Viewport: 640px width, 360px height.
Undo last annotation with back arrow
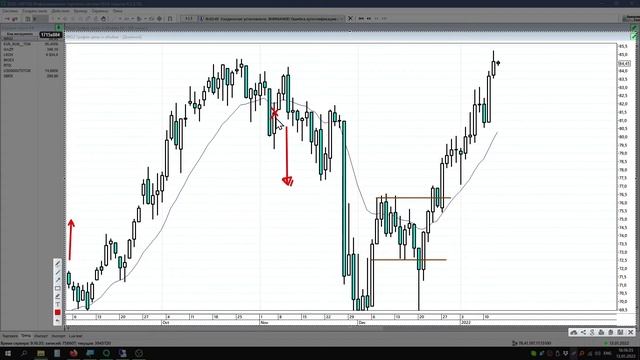(58, 321)
